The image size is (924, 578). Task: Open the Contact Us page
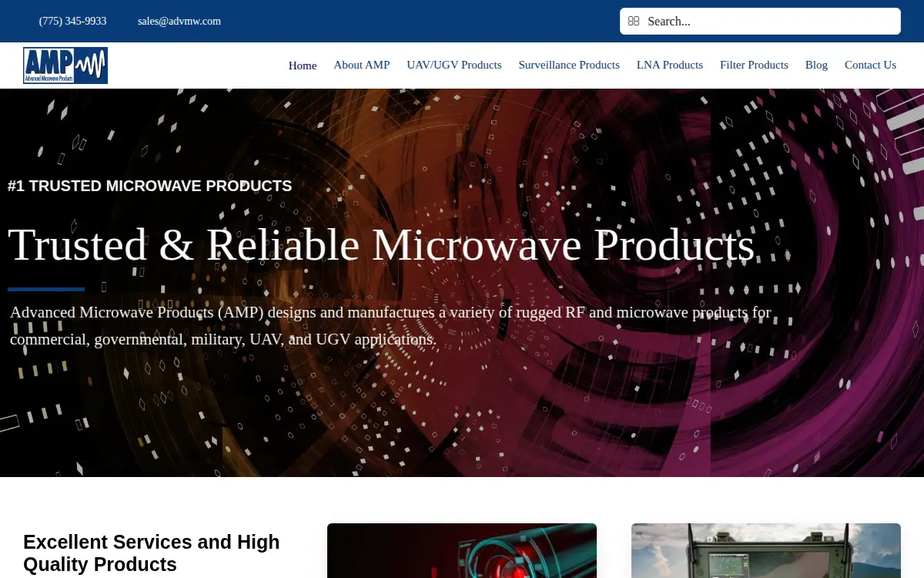point(870,65)
